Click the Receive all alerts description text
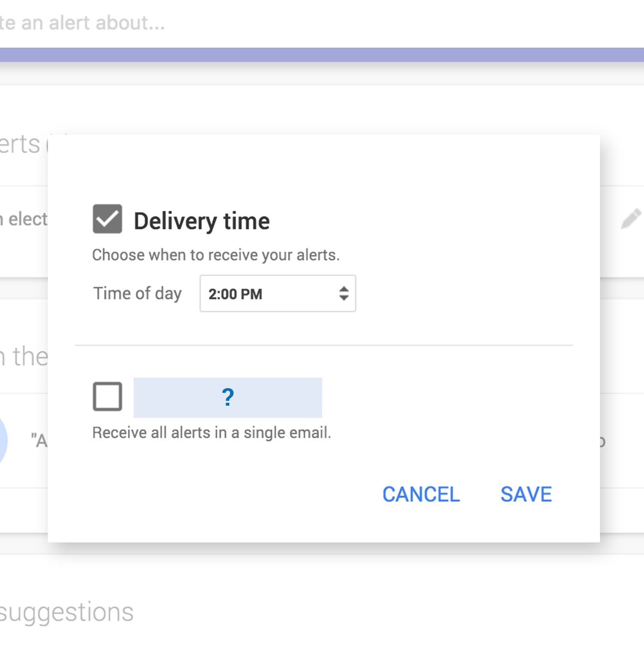The image size is (644, 646). click(x=211, y=433)
